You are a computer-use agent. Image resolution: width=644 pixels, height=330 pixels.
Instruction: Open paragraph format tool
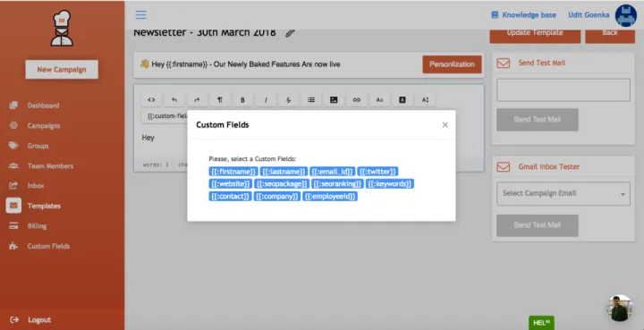coord(220,100)
